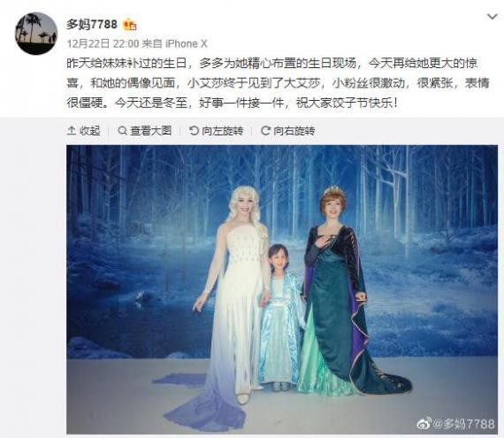Image resolution: width=504 pixels, height=438 pixels.
Task: Click the @多妈7788 watermark text on photo
Action: [463, 424]
